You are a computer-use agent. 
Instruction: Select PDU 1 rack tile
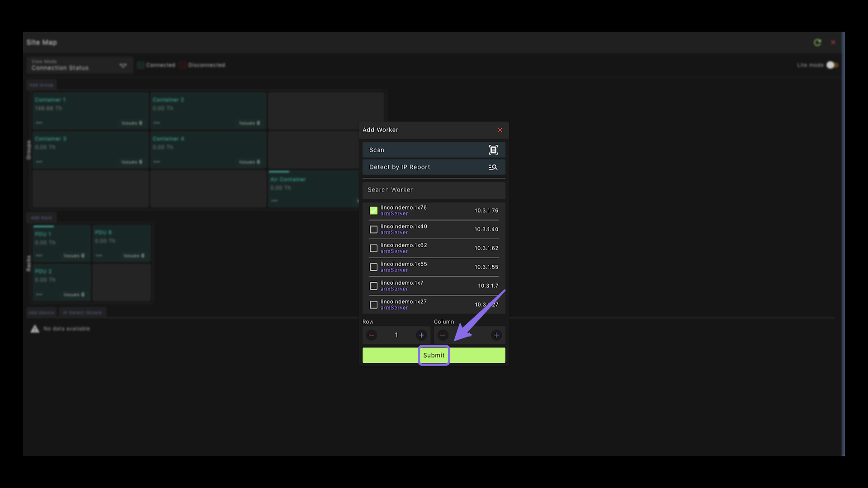pos(62,244)
